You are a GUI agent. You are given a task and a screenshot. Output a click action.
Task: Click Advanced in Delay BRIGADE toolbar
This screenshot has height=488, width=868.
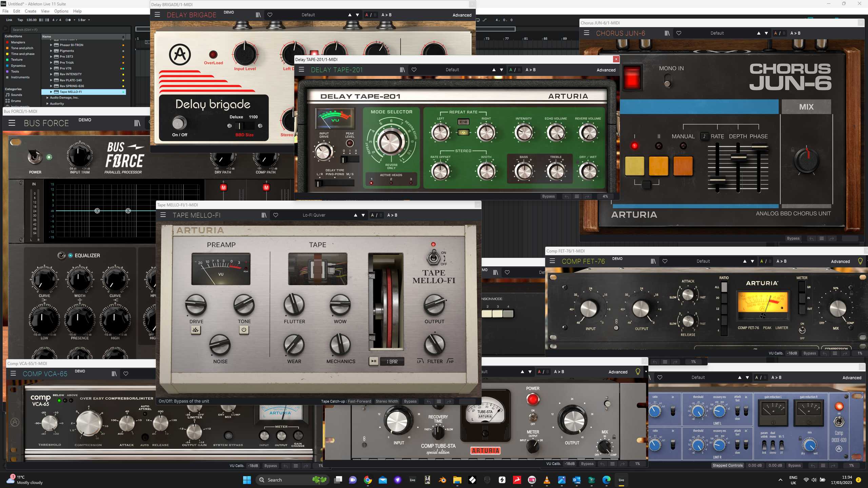coord(462,15)
